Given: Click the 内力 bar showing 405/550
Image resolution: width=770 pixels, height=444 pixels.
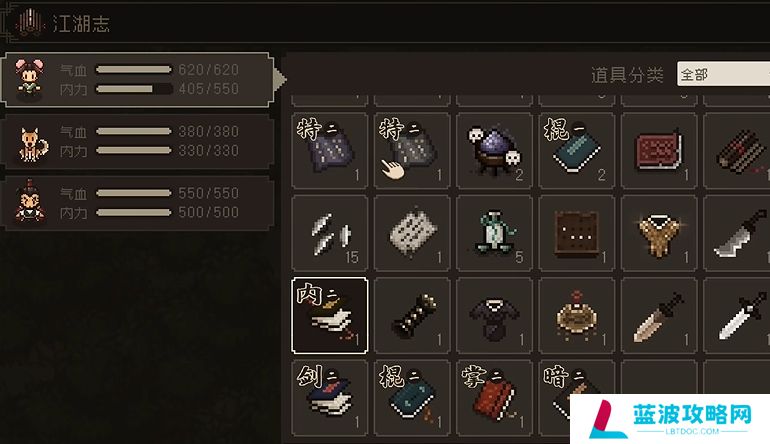Looking at the screenshot, I should coord(134,89).
